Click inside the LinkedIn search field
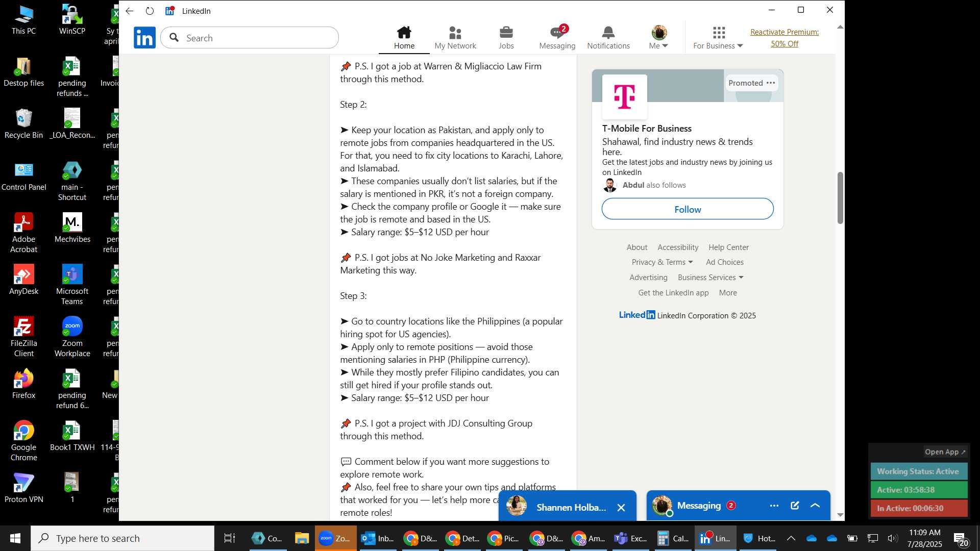Screen dimensions: 980x551 pos(250,38)
